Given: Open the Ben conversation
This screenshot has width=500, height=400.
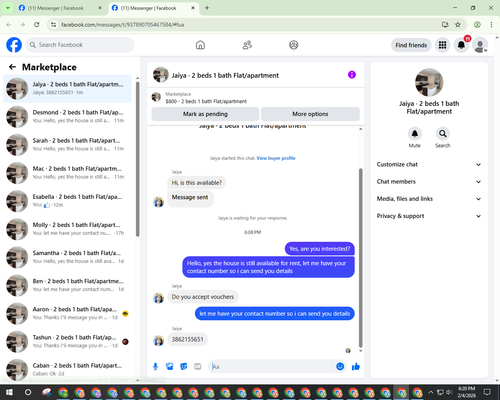Looking at the screenshot, I should pos(67,285).
